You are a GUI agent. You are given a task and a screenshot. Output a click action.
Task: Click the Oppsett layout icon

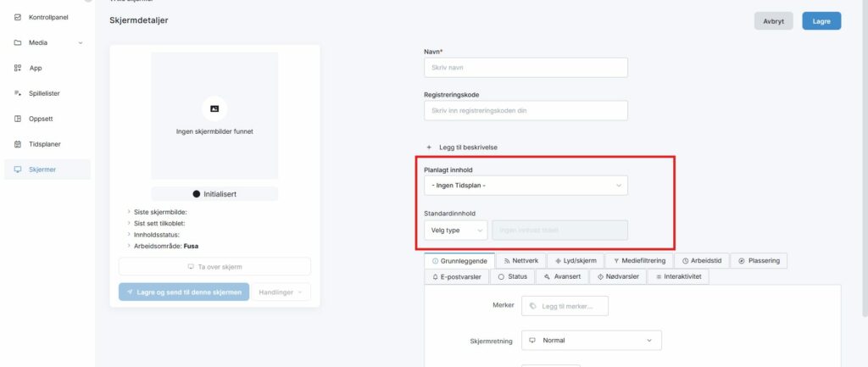click(x=17, y=119)
